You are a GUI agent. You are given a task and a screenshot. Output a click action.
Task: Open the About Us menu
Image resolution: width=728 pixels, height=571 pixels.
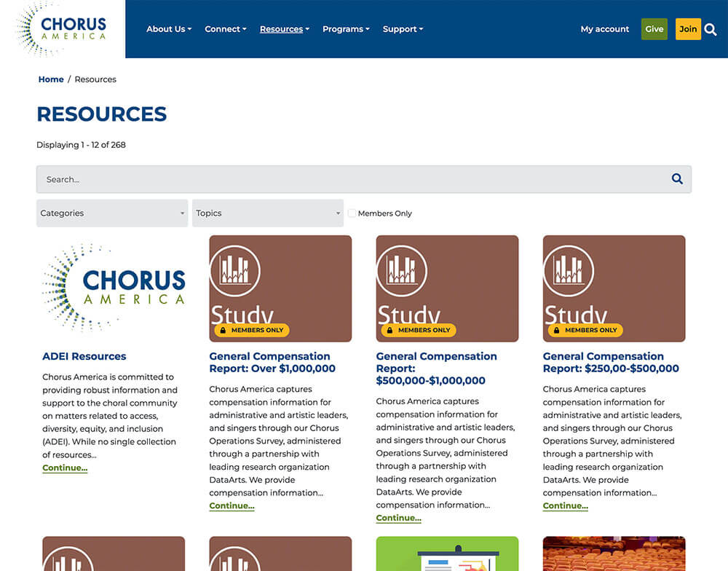point(168,29)
